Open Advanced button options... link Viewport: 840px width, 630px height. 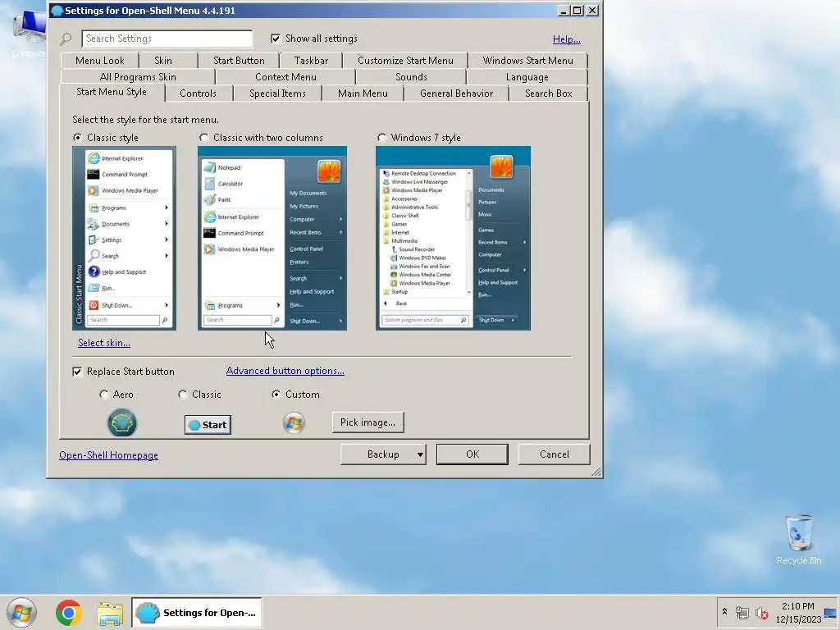tap(285, 371)
